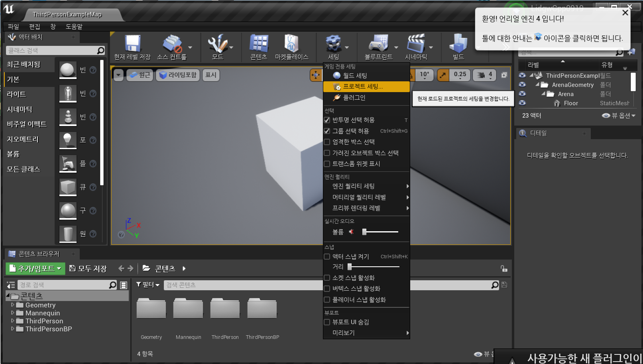Click the Settings (세팅) toolbar icon
643x364 pixels.
tap(333, 43)
